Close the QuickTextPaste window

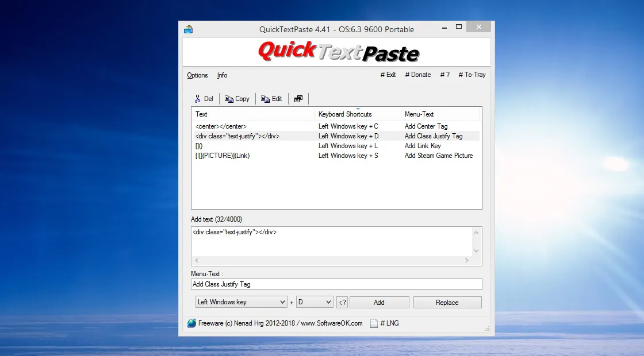click(x=479, y=27)
